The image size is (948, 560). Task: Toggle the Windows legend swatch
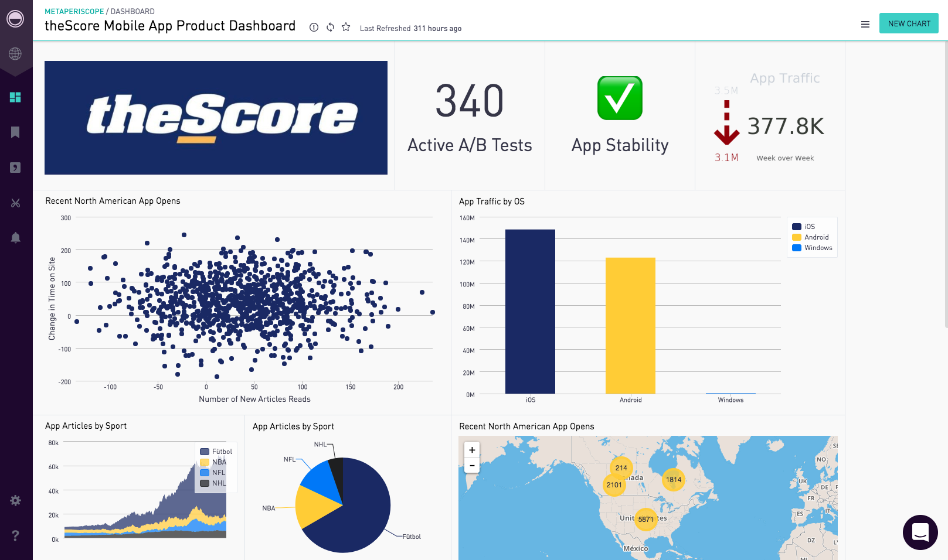click(797, 248)
